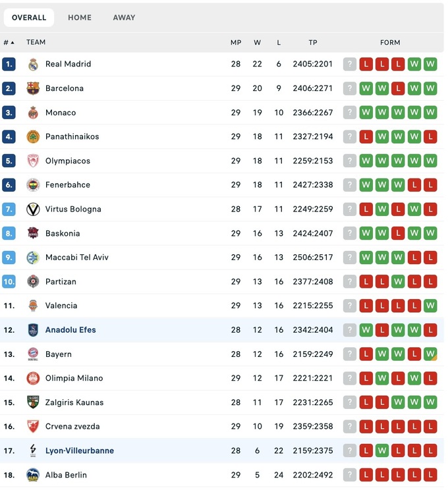
Task: Click the Partizan rank 10 badge
Action: 9,282
